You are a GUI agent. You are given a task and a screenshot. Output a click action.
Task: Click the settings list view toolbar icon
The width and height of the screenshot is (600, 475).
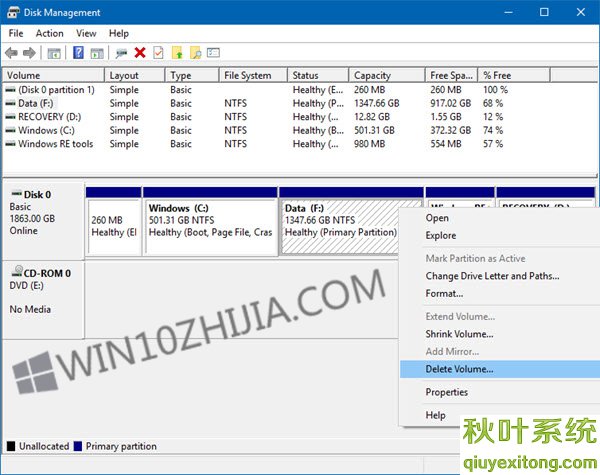(213, 52)
